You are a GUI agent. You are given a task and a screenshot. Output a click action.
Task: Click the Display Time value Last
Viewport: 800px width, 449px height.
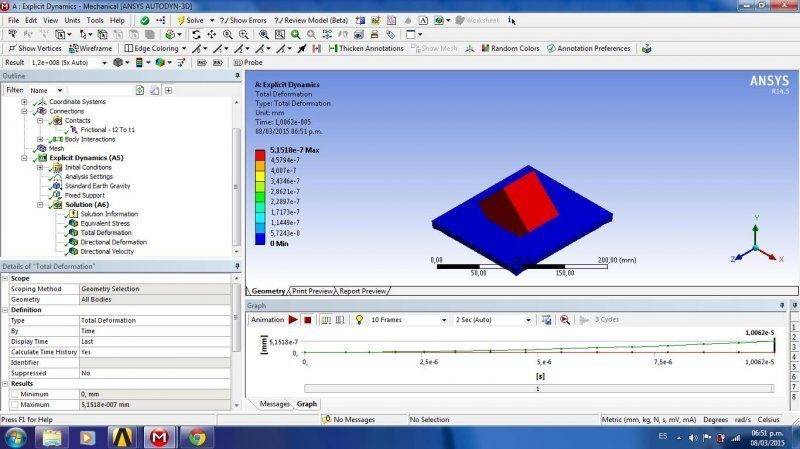tap(155, 341)
